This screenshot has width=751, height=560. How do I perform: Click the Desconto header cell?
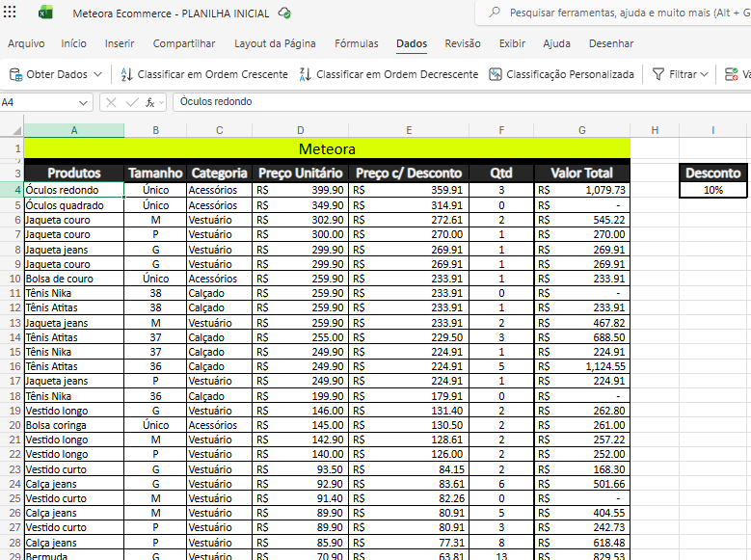pos(713,173)
